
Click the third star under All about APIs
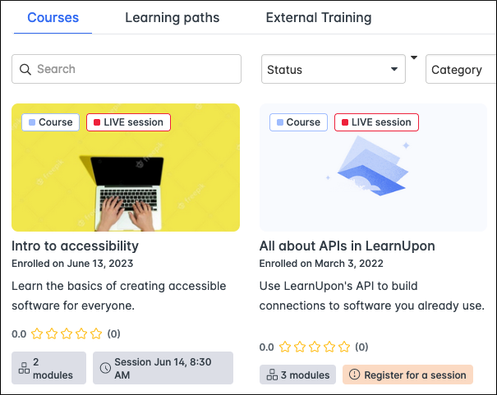(315, 347)
